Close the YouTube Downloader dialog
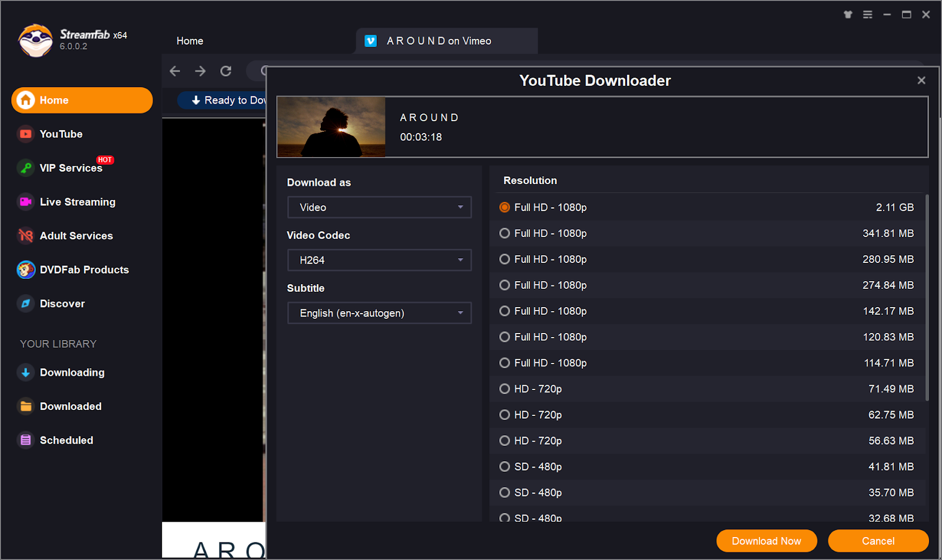This screenshot has height=560, width=942. pyautogui.click(x=921, y=81)
